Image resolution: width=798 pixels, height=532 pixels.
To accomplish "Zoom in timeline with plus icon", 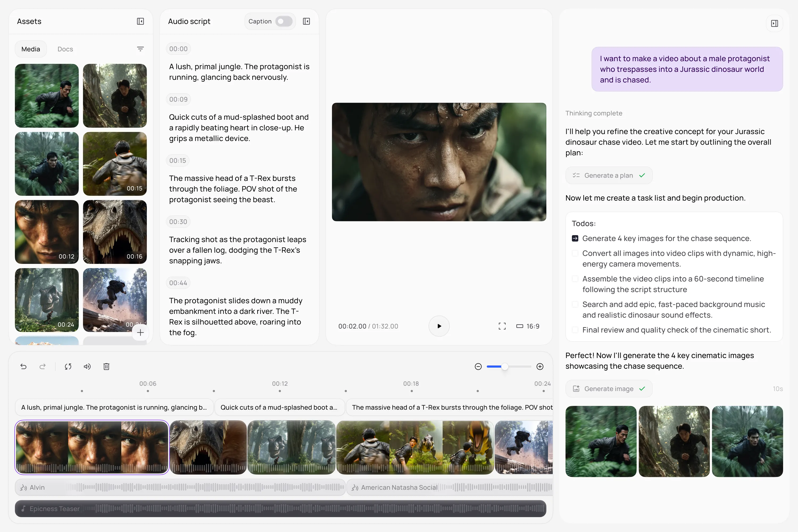I will 540,367.
